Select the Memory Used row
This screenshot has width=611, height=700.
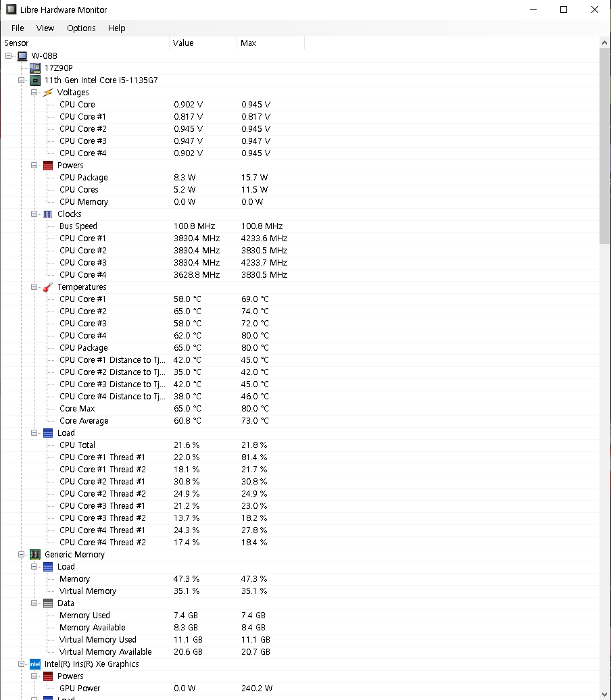pos(299,616)
